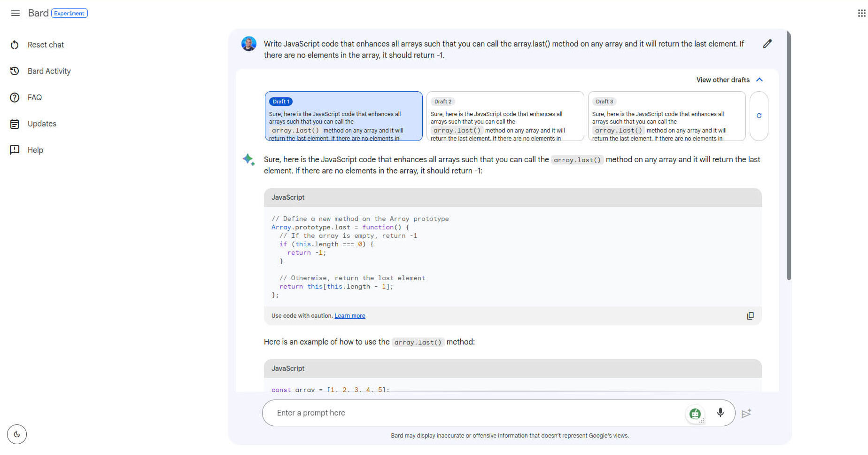The image size is (868, 455).
Task: Select the Draft 1 card
Action: tap(344, 116)
